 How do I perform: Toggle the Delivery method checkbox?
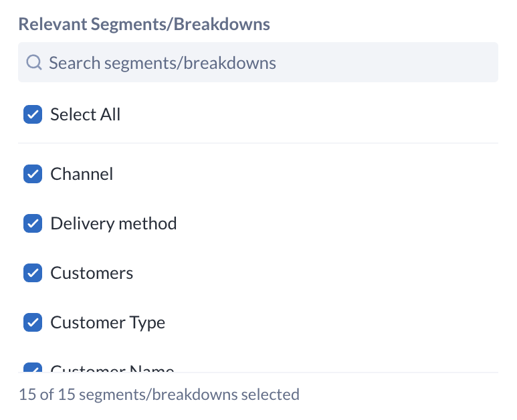point(33,223)
